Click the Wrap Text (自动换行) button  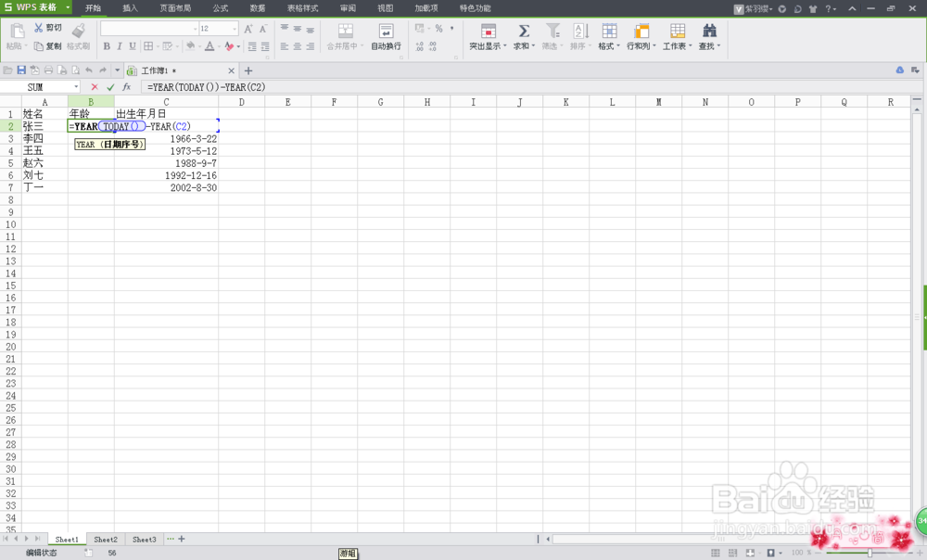(386, 37)
